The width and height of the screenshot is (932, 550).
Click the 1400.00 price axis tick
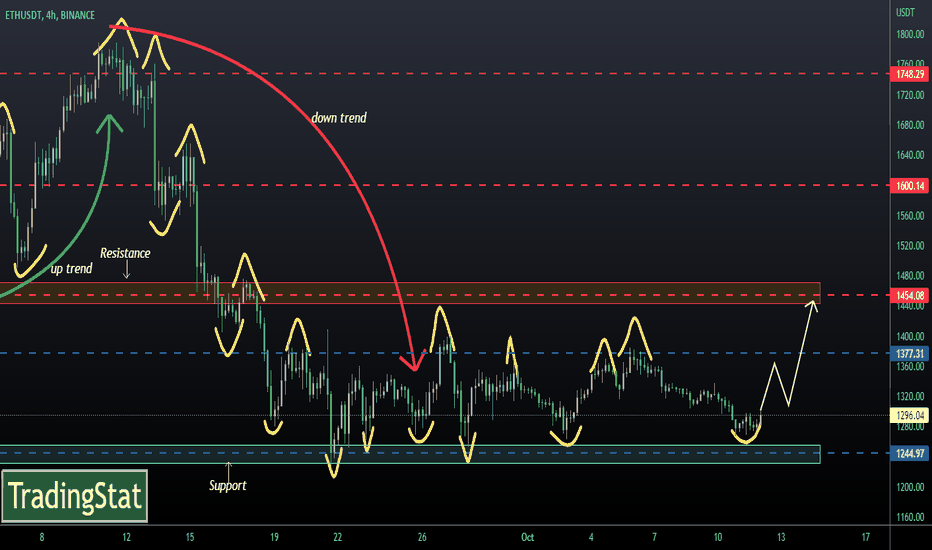[910, 336]
